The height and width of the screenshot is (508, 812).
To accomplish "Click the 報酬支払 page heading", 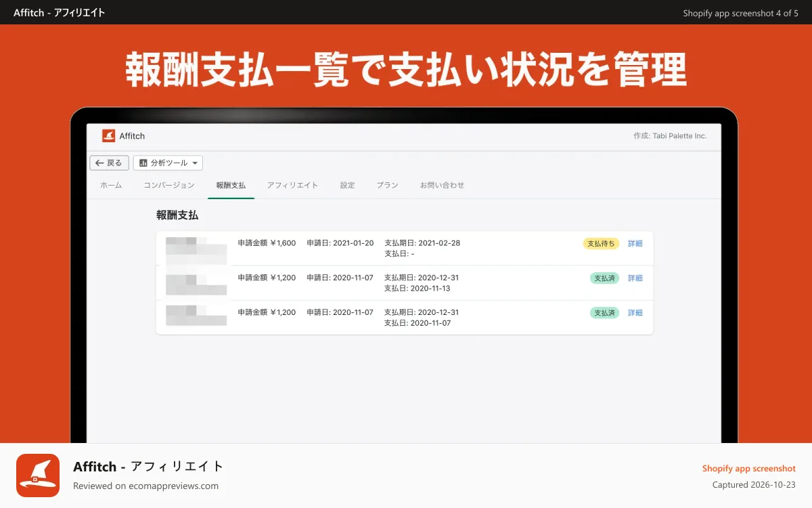I will [x=177, y=215].
